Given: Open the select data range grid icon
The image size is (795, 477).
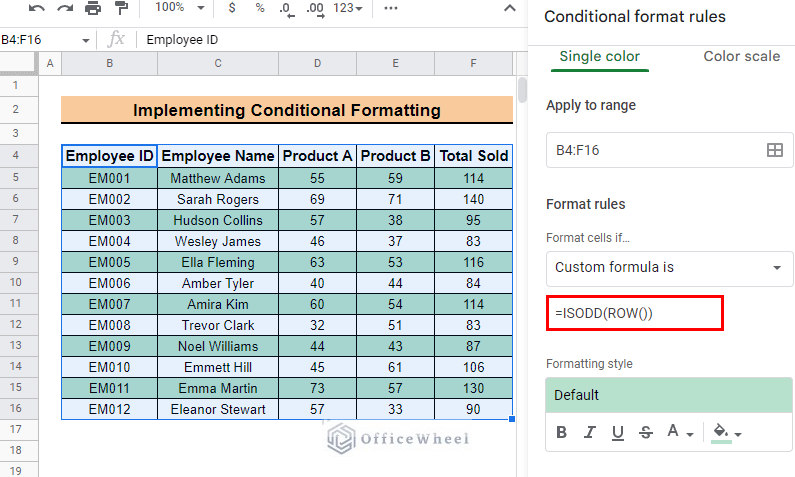Looking at the screenshot, I should [775, 150].
